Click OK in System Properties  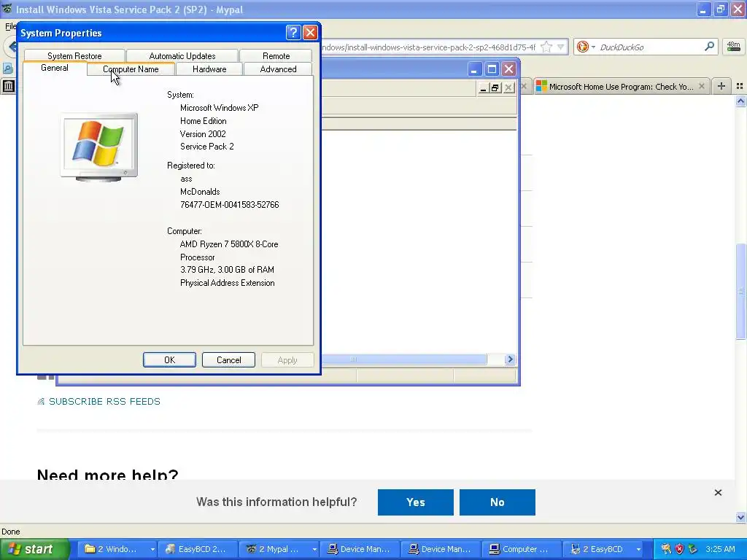169,360
